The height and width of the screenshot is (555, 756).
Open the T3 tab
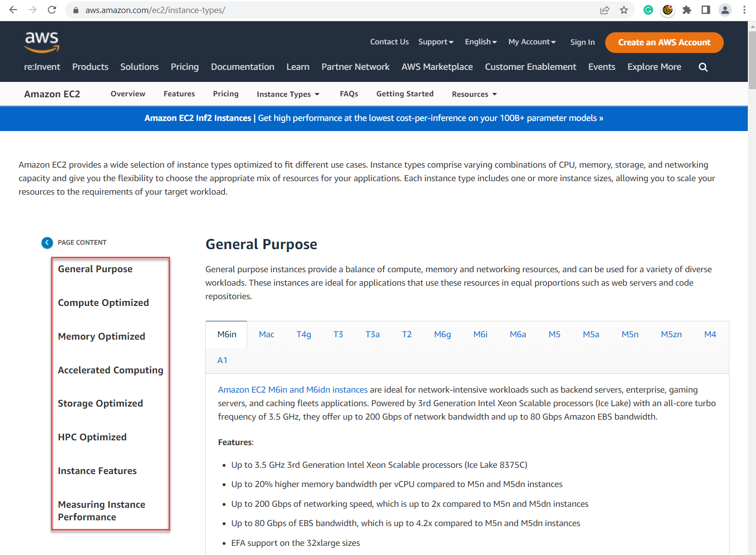(338, 334)
